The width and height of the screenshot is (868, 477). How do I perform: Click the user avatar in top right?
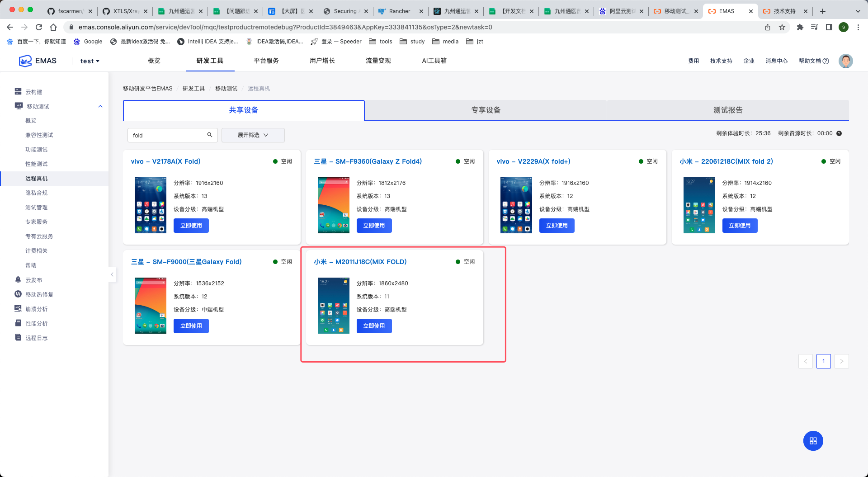tap(845, 61)
